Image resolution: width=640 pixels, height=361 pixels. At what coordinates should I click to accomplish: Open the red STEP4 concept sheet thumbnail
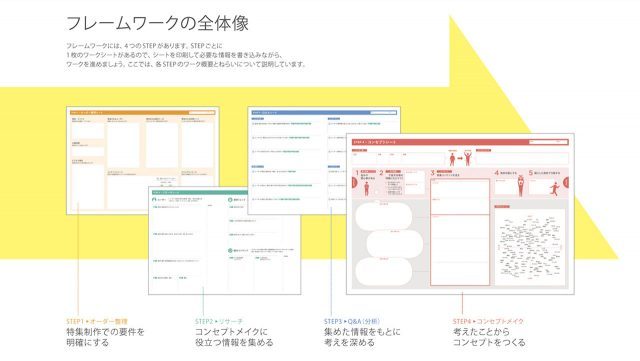coord(460,214)
